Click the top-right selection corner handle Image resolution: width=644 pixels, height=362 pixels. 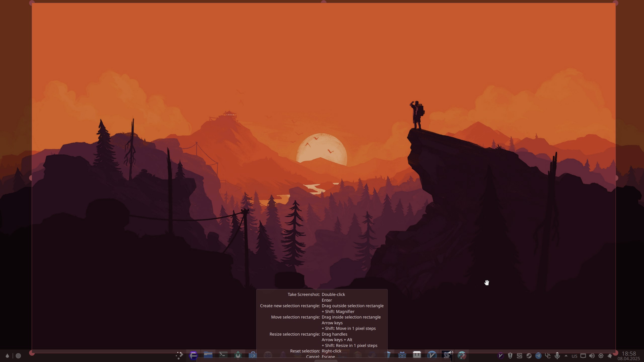pyautogui.click(x=616, y=3)
